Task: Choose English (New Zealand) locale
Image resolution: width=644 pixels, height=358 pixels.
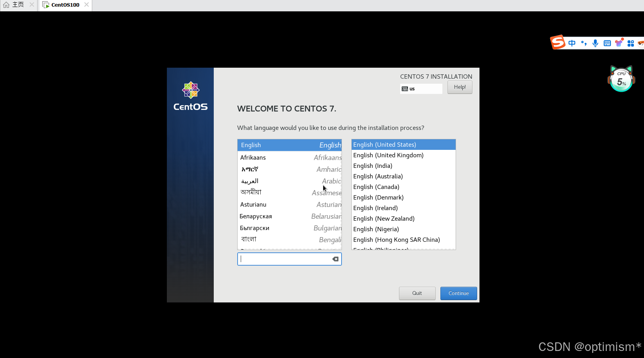Action: pyautogui.click(x=404, y=219)
